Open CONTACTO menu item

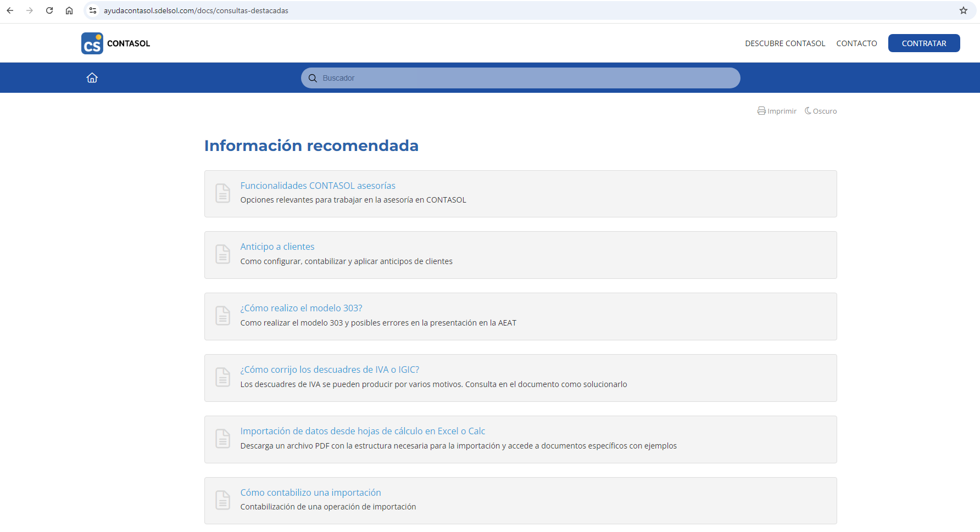856,43
